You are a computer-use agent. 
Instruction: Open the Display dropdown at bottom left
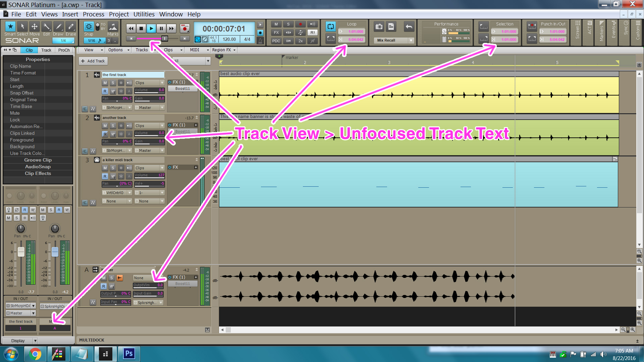coord(35,341)
